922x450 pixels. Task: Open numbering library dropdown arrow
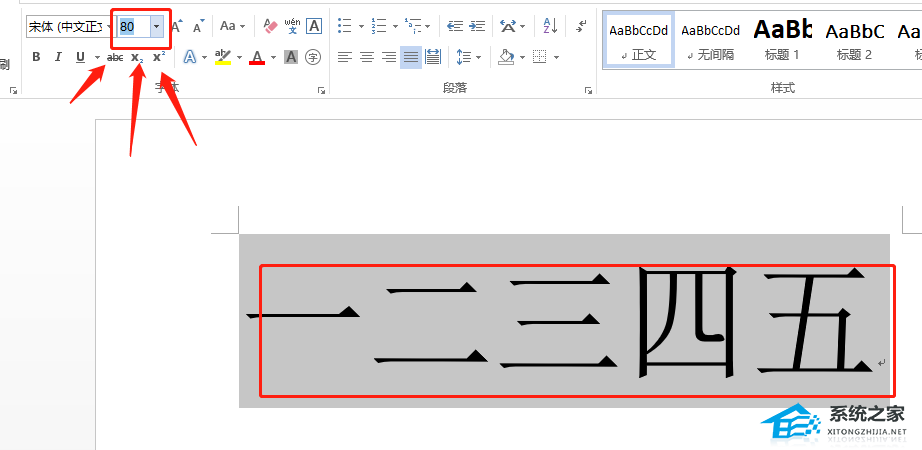click(395, 26)
